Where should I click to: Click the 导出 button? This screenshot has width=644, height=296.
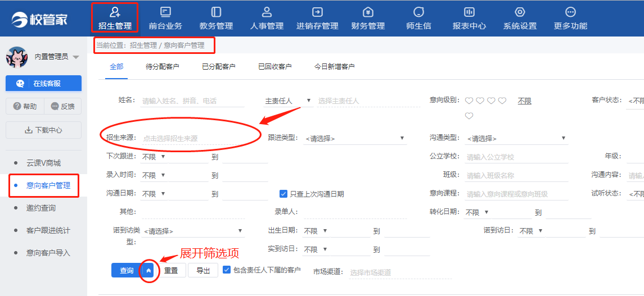click(203, 271)
